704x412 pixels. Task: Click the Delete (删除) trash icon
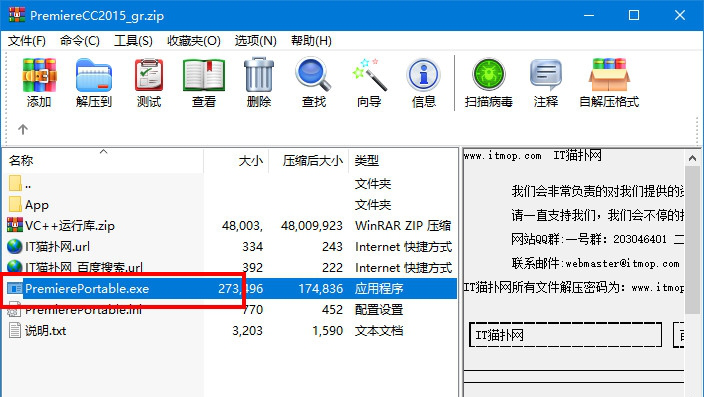point(259,75)
